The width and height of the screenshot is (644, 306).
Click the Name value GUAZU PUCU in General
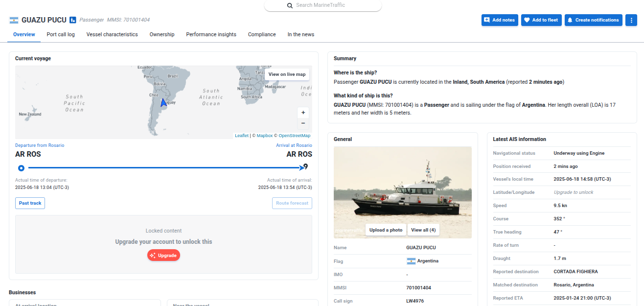point(421,248)
